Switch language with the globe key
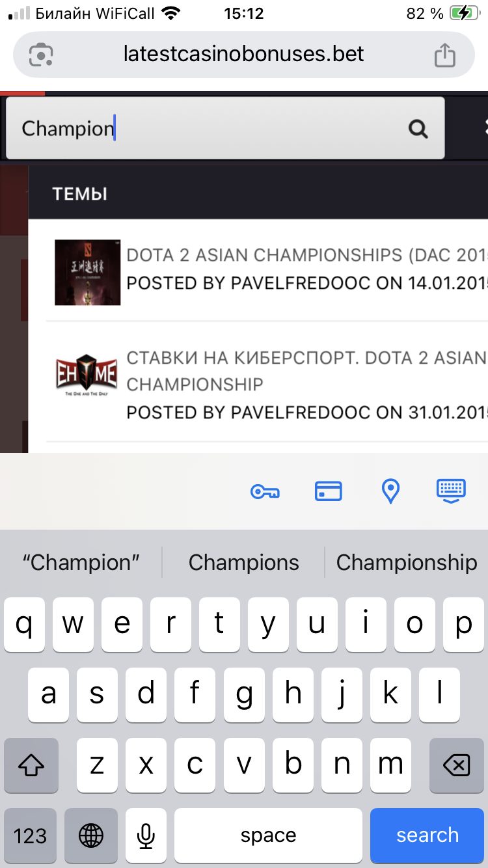 (90, 835)
